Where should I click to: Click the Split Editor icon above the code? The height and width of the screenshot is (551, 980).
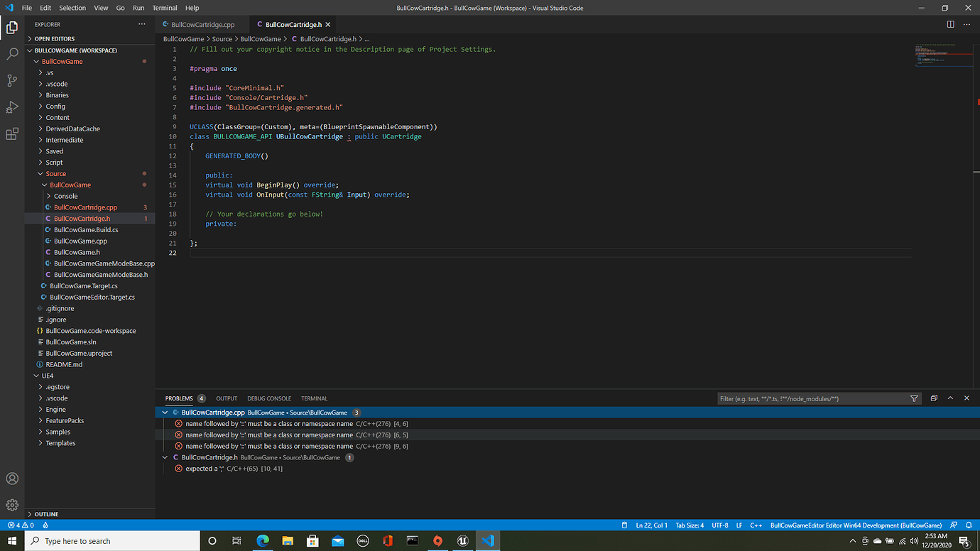950,23
